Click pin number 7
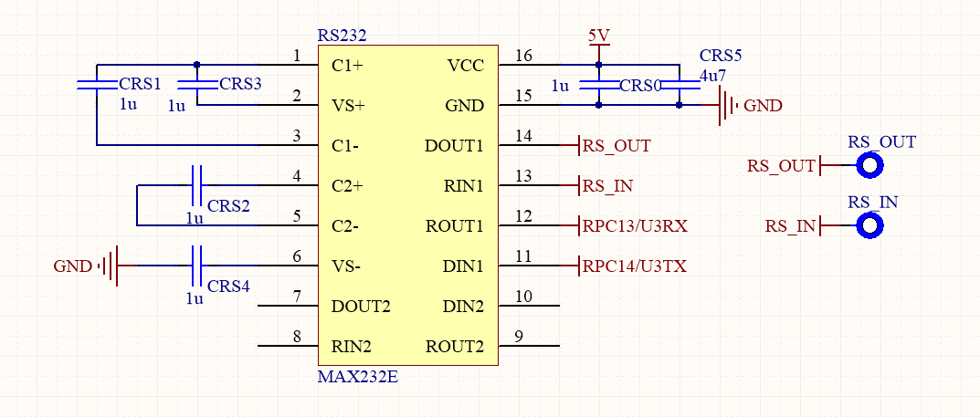Image resolution: width=980 pixels, height=417 pixels. pyautogui.click(x=298, y=297)
